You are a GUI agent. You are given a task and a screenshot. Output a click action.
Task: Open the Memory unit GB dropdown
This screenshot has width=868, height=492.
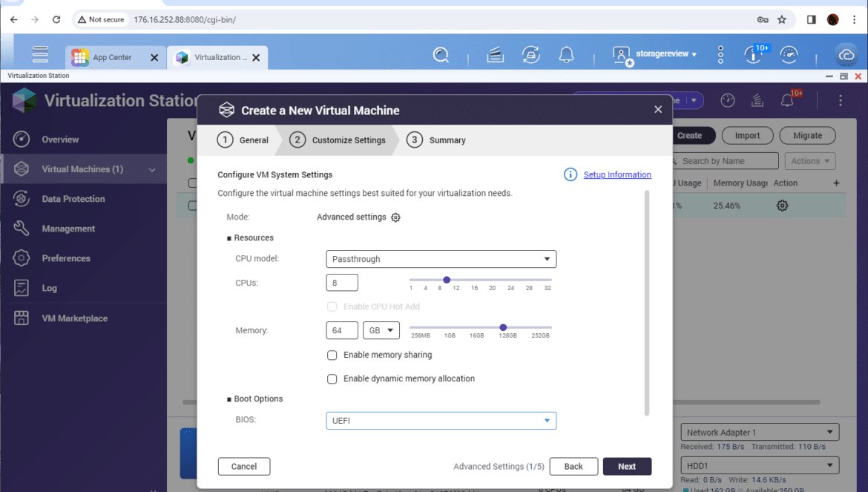381,330
